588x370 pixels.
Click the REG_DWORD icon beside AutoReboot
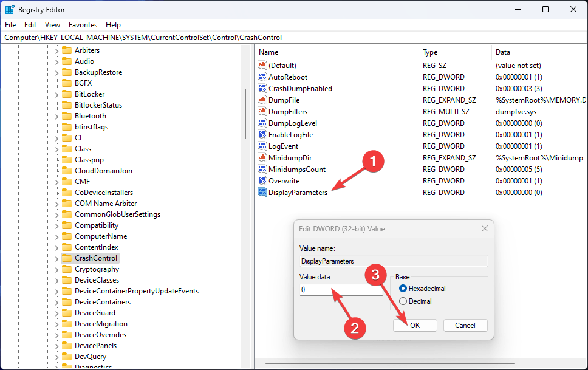(x=262, y=77)
